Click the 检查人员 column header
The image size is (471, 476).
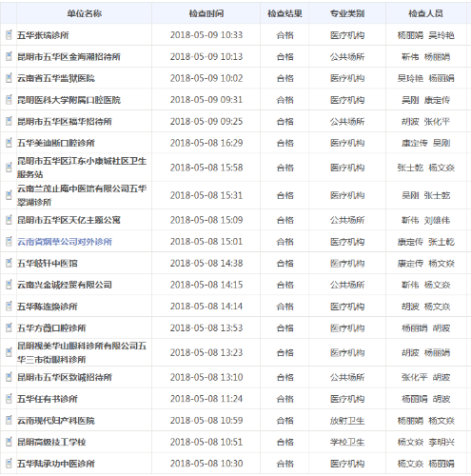(425, 13)
